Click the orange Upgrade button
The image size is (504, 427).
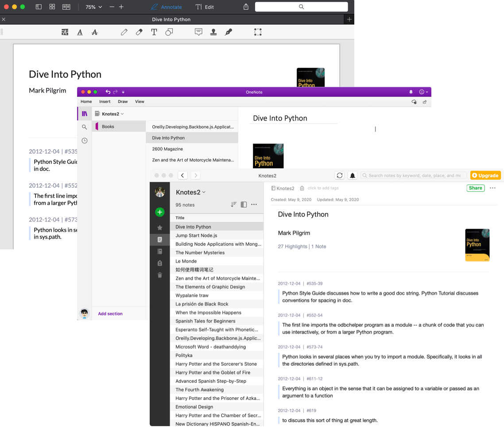coord(485,175)
